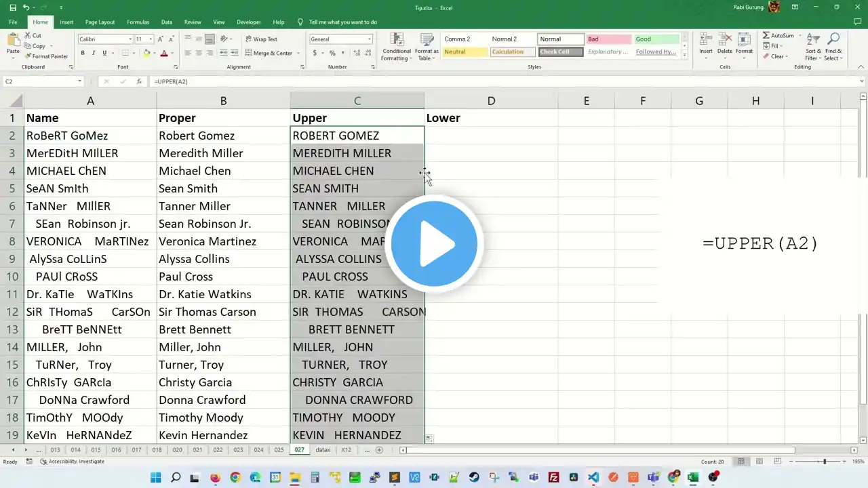This screenshot has height=488, width=868.
Task: Toggle Align Left
Action: coord(188,53)
